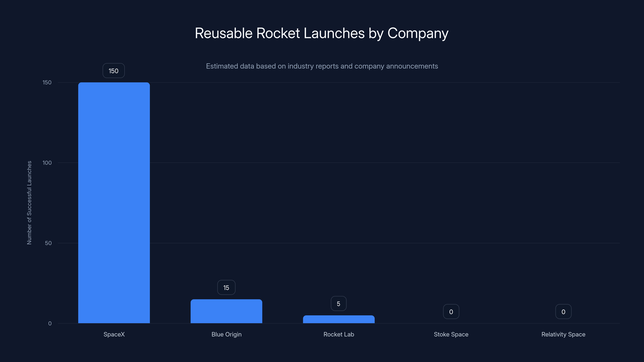The width and height of the screenshot is (644, 362).
Task: Click the SpaceX axis label
Action: 114,334
